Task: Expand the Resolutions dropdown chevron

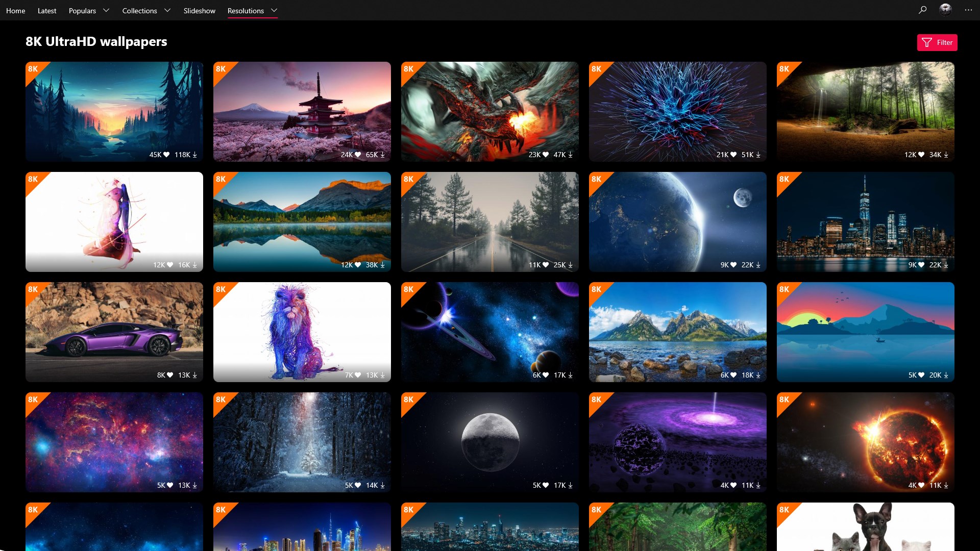Action: [274, 10]
